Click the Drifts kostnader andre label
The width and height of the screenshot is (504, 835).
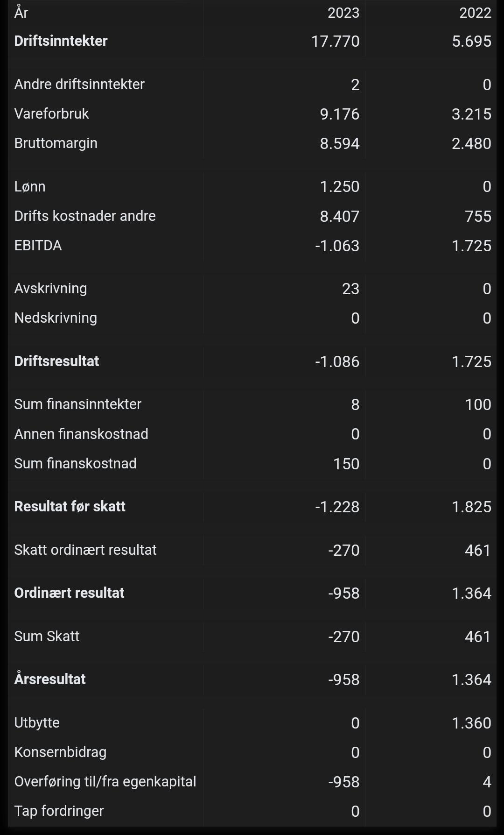point(85,216)
